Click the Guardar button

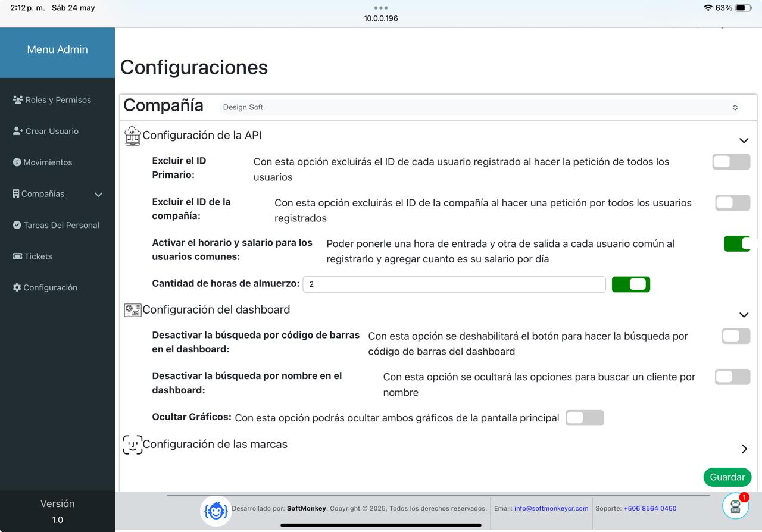click(x=727, y=477)
